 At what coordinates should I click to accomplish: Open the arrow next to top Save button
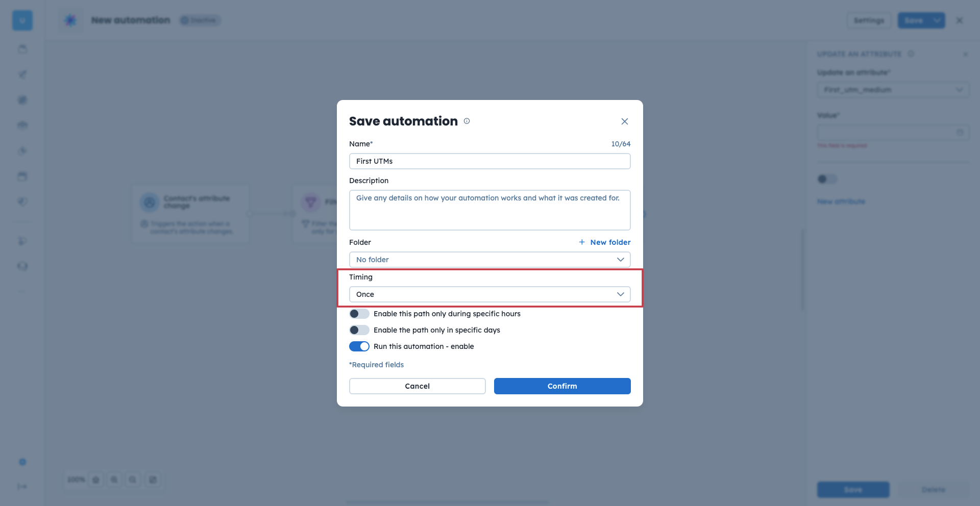[x=937, y=20]
